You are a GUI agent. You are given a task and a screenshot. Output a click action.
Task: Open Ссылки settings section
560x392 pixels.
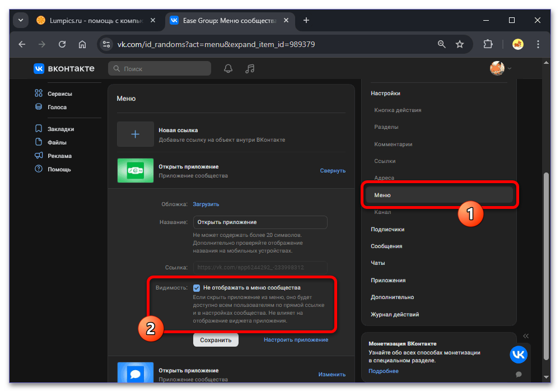(x=385, y=161)
